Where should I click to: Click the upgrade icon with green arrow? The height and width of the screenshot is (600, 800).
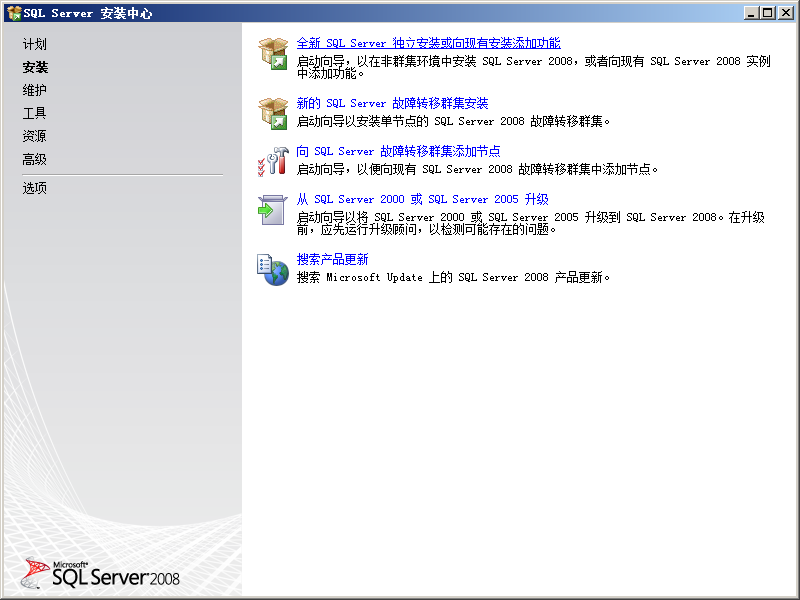(x=273, y=209)
